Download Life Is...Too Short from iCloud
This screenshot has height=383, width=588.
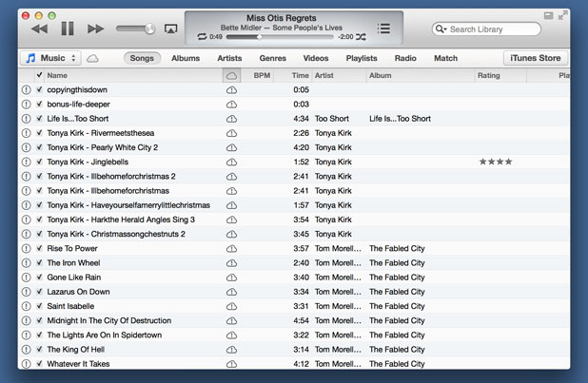pos(232,119)
